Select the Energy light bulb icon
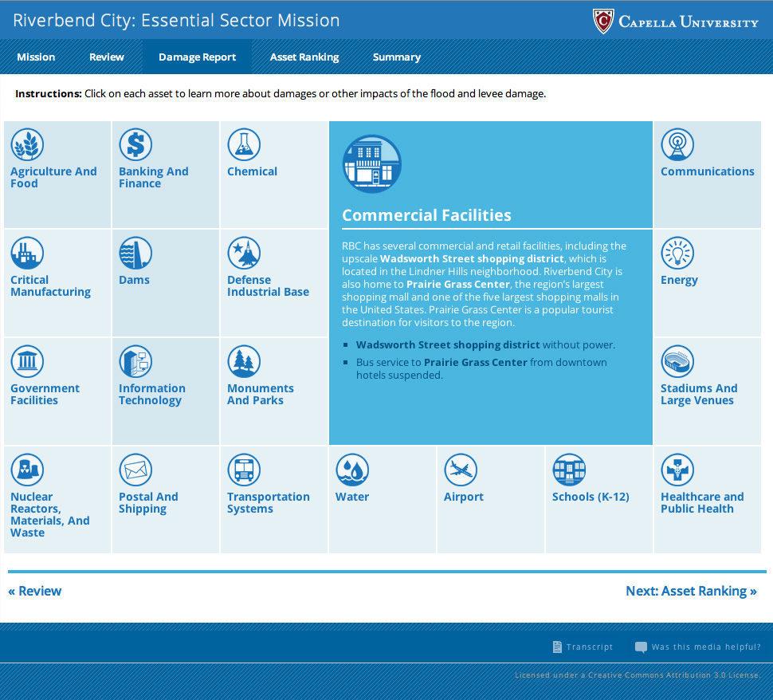The height and width of the screenshot is (700, 773). click(x=677, y=253)
